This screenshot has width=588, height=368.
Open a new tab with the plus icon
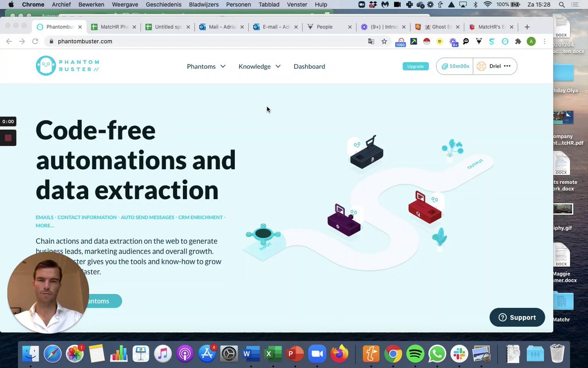coord(527,27)
